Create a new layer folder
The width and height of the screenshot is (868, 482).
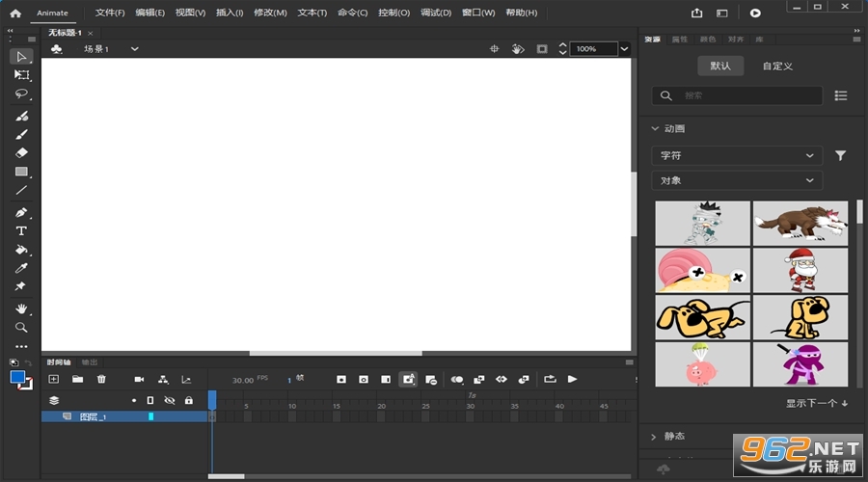pyautogui.click(x=77, y=379)
